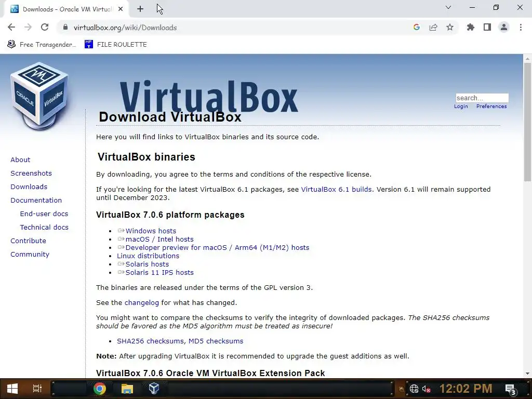Open the network globe tray icon
532x399 pixels.
point(414,389)
